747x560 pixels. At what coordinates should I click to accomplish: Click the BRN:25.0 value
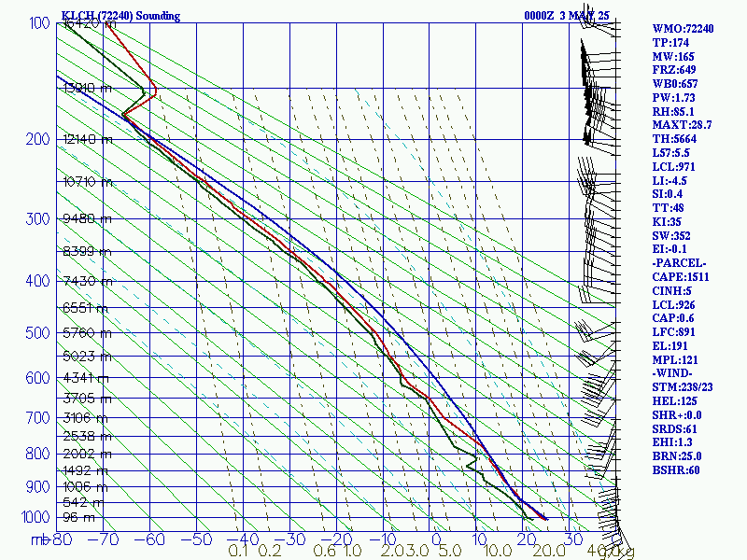click(x=677, y=456)
